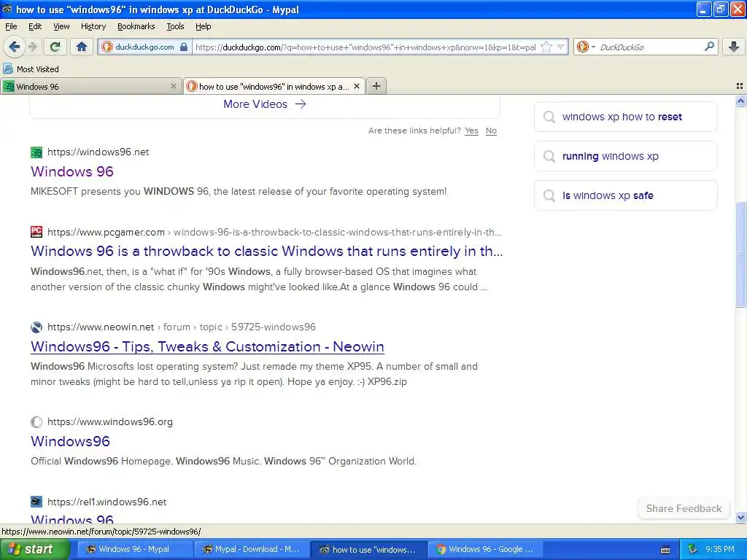Open the Home page button

click(82, 47)
